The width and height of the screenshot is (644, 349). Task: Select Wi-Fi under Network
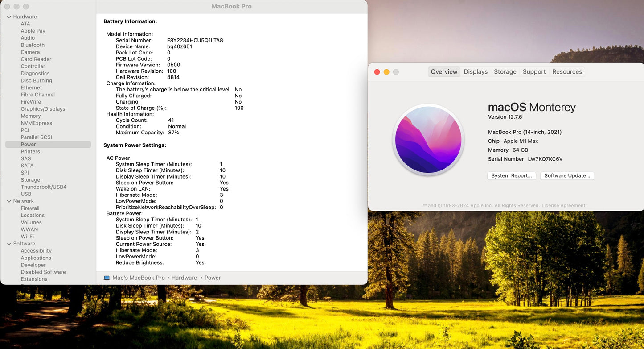click(x=27, y=237)
